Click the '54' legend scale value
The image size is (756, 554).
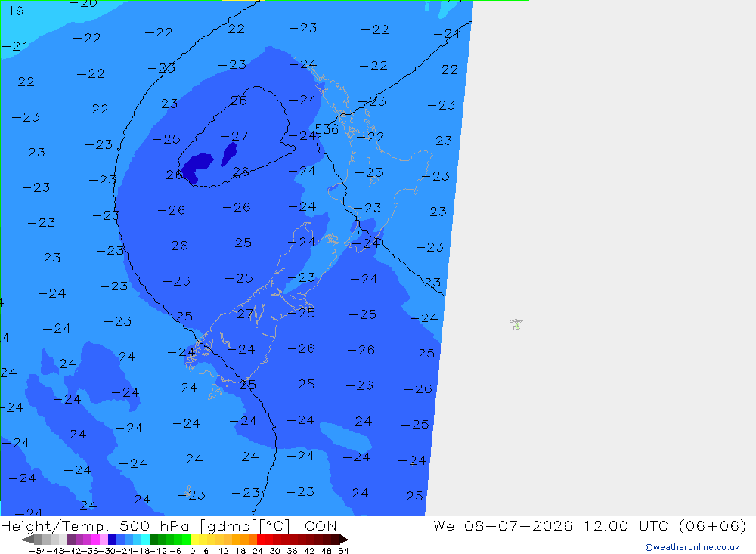[343, 551]
